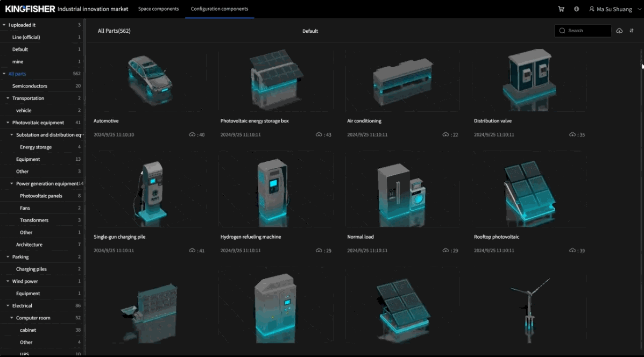
Task: Click the globe language icon
Action: pos(577,9)
